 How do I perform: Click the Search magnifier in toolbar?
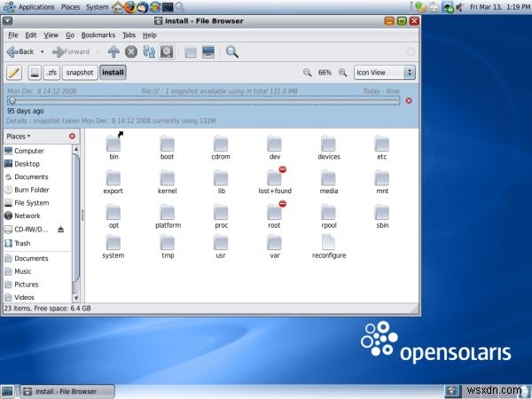point(232,52)
